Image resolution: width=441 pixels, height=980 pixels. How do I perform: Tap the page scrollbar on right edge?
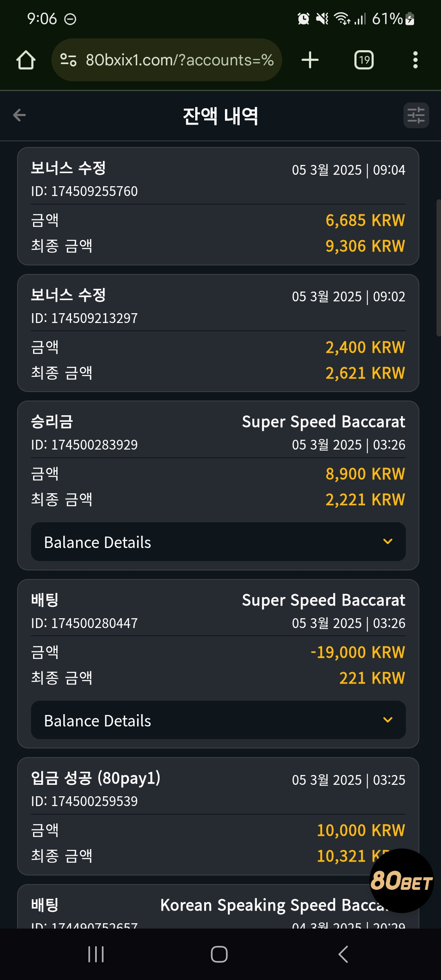coord(439,267)
